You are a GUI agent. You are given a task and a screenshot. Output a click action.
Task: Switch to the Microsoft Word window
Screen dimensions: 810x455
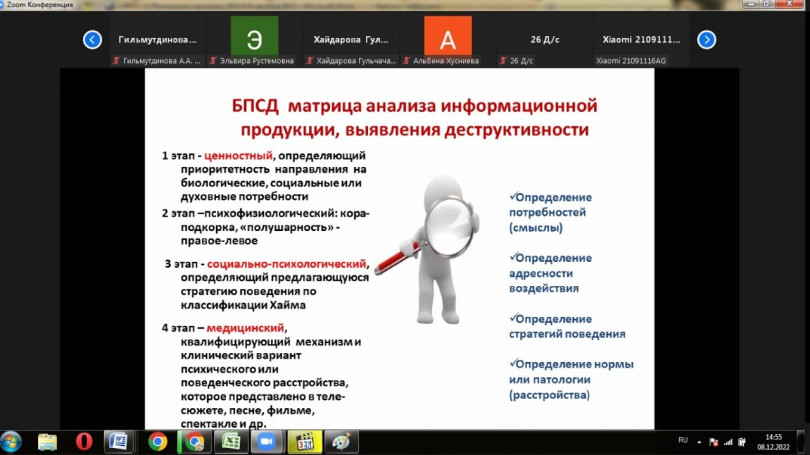[x=118, y=442]
